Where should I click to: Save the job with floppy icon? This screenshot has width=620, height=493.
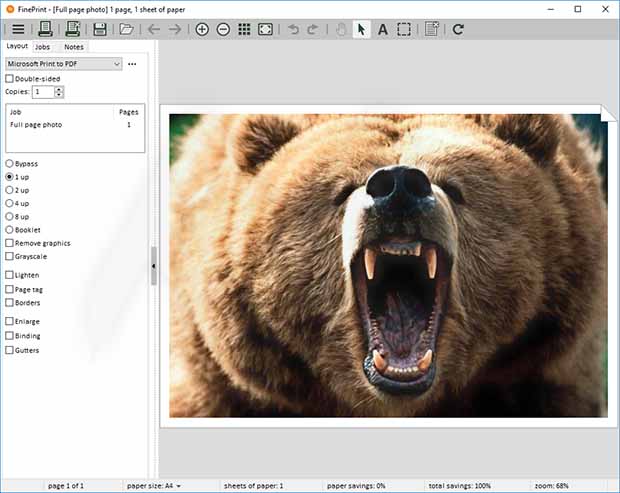[100, 29]
